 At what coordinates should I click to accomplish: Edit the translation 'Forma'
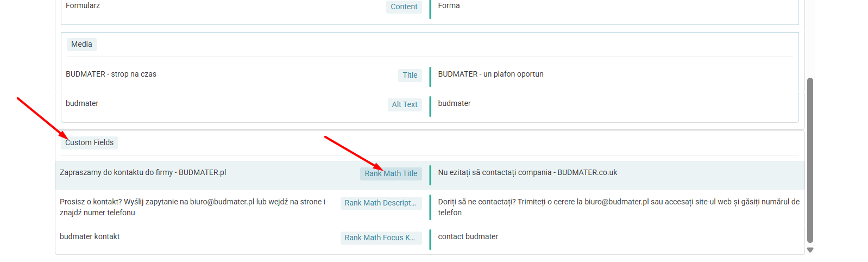point(449,5)
